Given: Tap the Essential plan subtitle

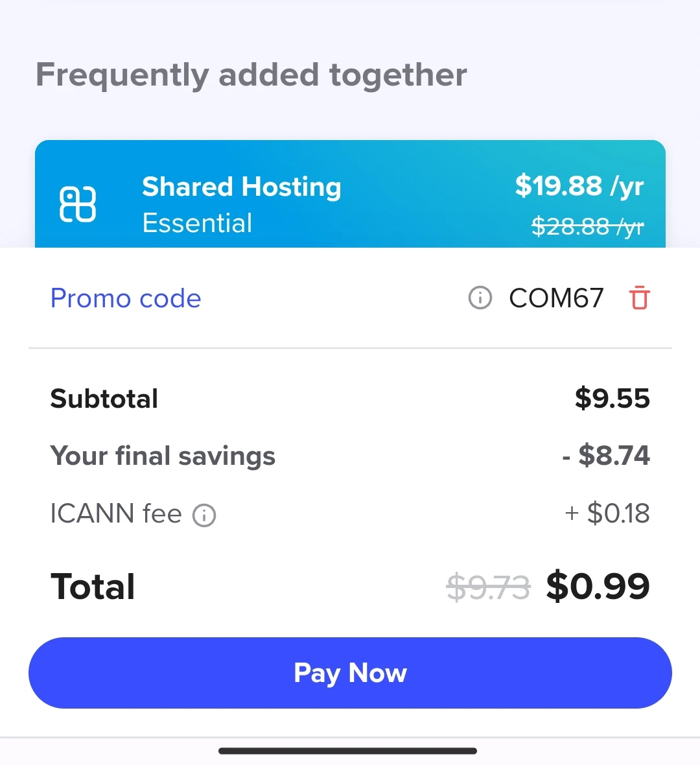Looking at the screenshot, I should click(197, 223).
